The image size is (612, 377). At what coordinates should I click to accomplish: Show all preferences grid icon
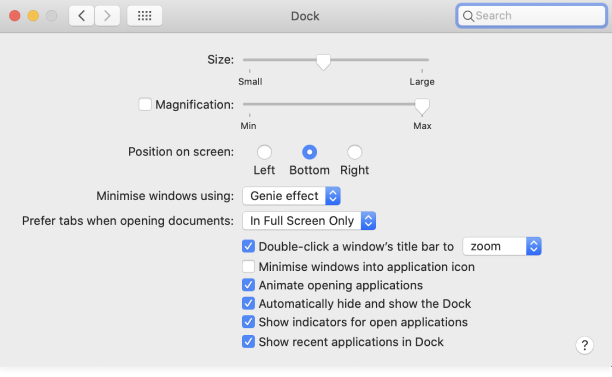click(x=144, y=16)
